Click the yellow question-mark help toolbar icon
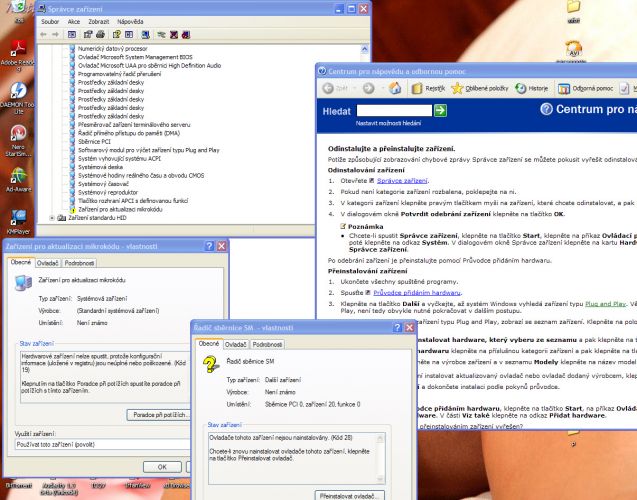Viewport: 637px width, 500px height. pyautogui.click(x=117, y=35)
